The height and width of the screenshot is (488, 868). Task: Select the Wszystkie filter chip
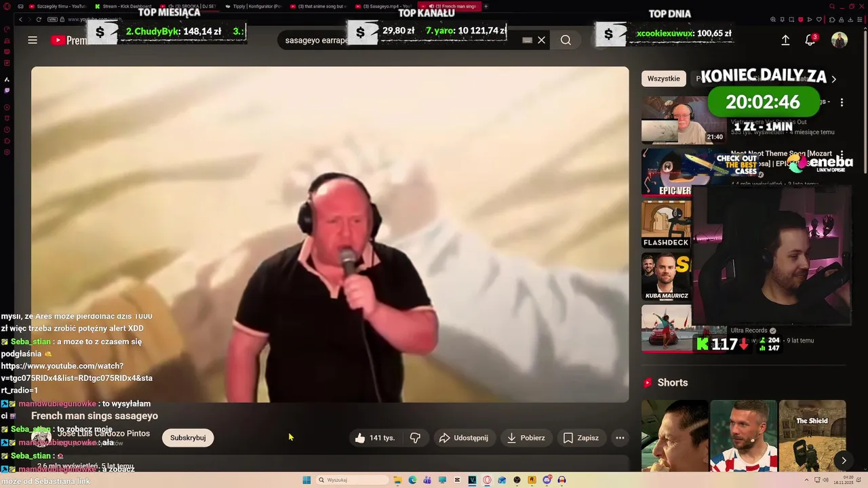pyautogui.click(x=663, y=79)
